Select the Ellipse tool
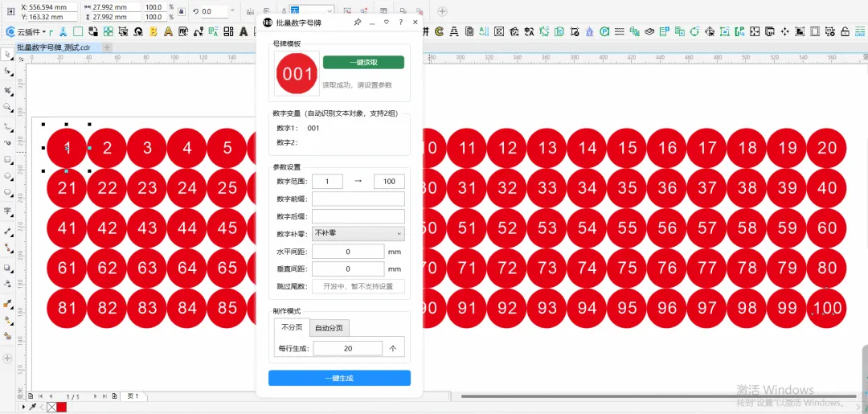The image size is (868, 414). (7, 176)
